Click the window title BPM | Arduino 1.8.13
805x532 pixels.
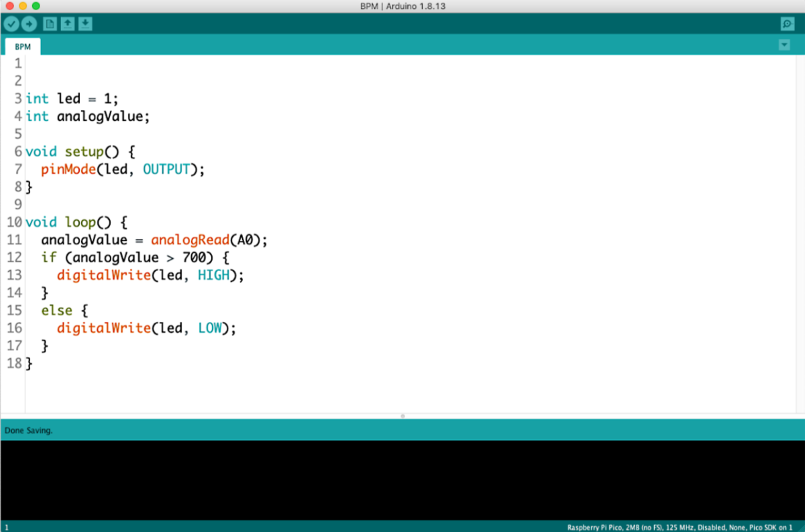[402, 7]
